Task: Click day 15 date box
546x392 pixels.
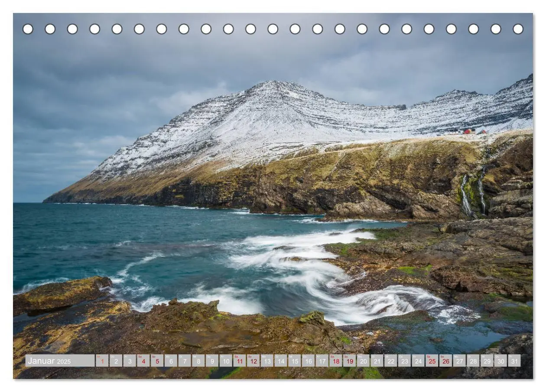Action: pyautogui.click(x=294, y=361)
